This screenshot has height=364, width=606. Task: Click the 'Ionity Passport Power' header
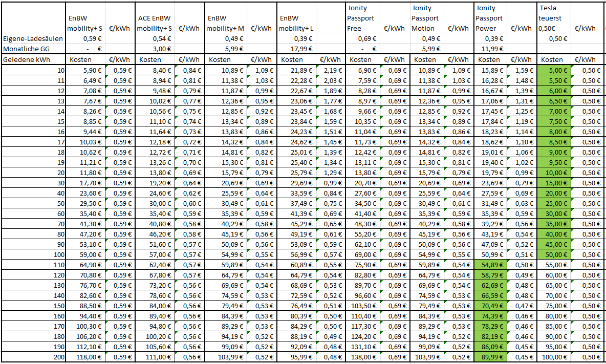pyautogui.click(x=490, y=18)
